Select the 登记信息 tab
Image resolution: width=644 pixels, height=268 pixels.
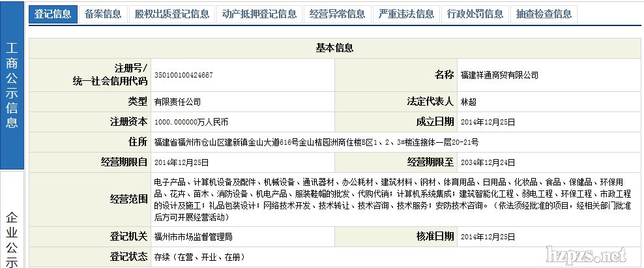point(53,14)
